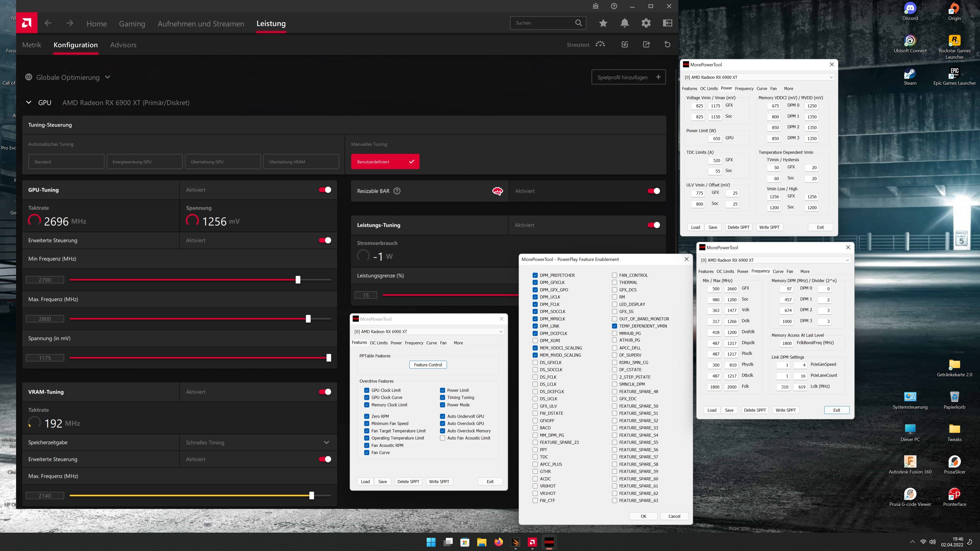This screenshot has width=980, height=551.
Task: Navigate back with the left arrow
Action: pyautogui.click(x=48, y=23)
